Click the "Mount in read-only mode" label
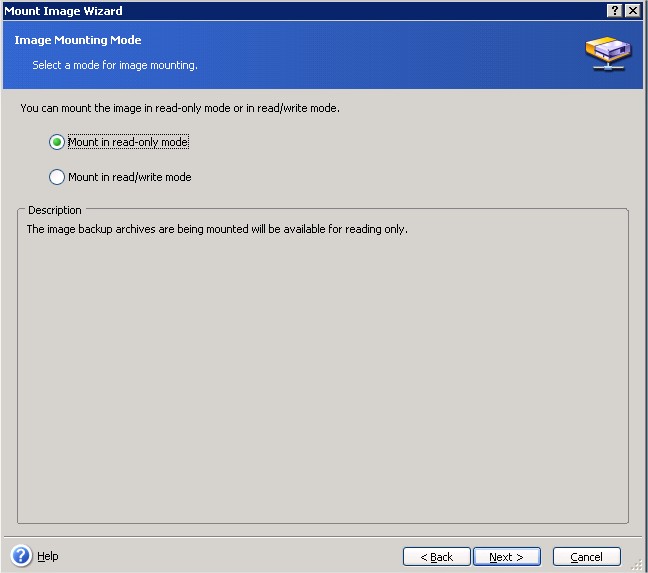The height and width of the screenshot is (573, 648). (x=128, y=142)
